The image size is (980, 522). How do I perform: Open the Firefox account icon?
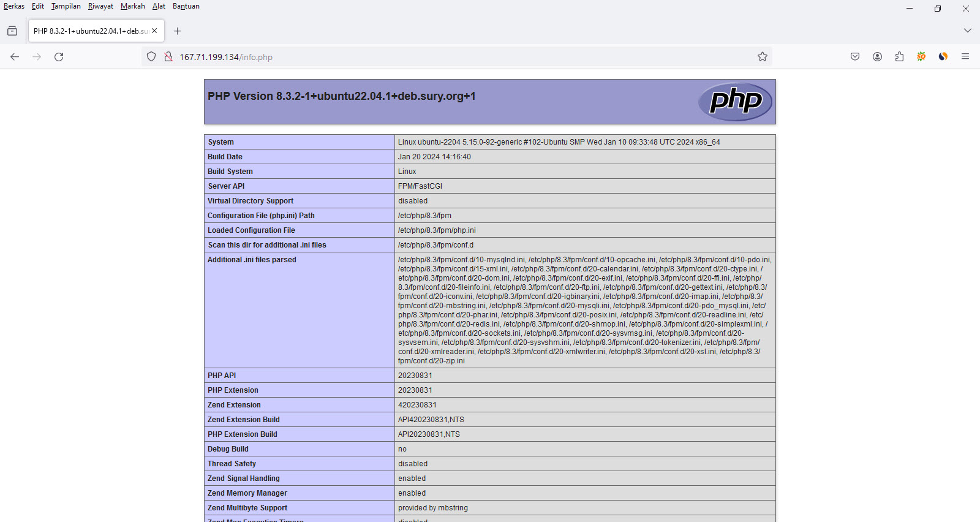(x=877, y=57)
